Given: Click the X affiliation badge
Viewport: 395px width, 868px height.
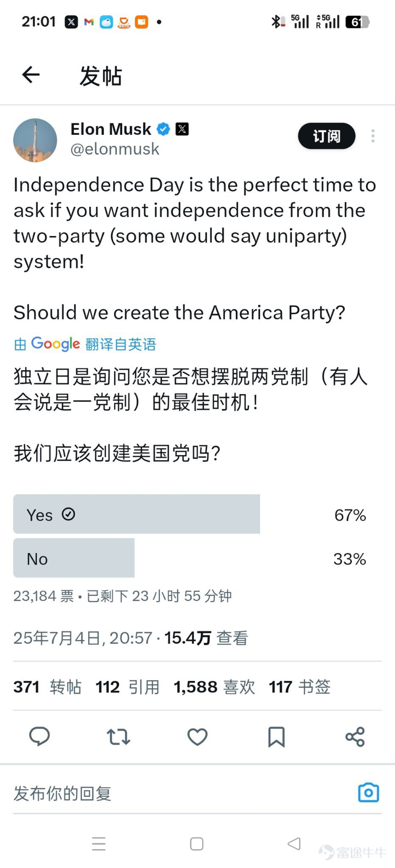Looking at the screenshot, I should [x=182, y=129].
